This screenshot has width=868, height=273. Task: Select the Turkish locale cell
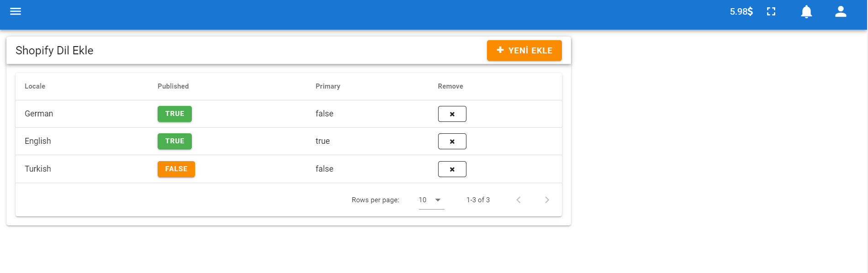tap(38, 169)
